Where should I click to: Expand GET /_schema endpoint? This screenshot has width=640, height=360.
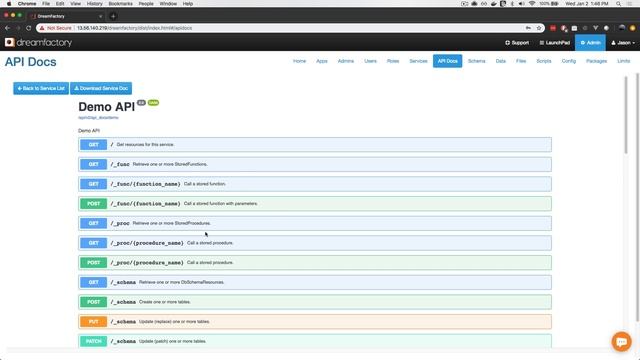[315, 282]
